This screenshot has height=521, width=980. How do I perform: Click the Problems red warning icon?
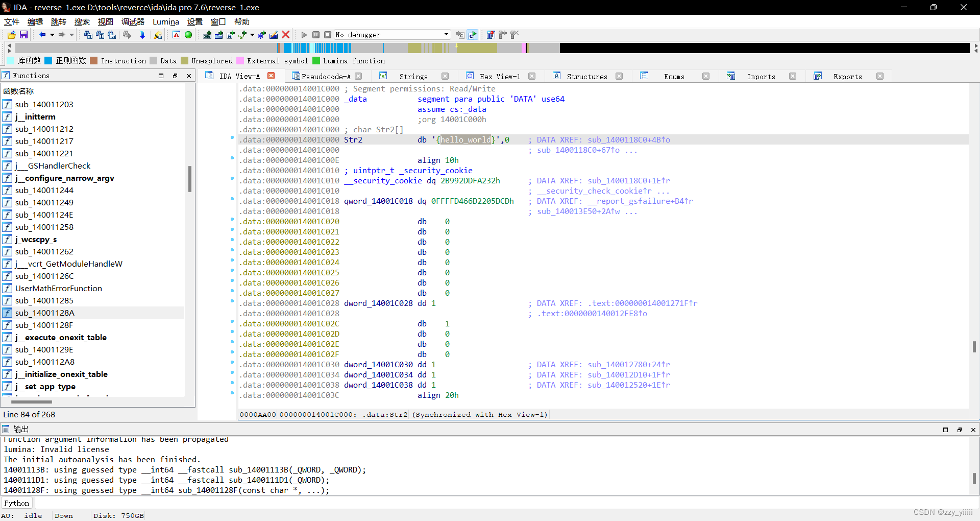[177, 35]
